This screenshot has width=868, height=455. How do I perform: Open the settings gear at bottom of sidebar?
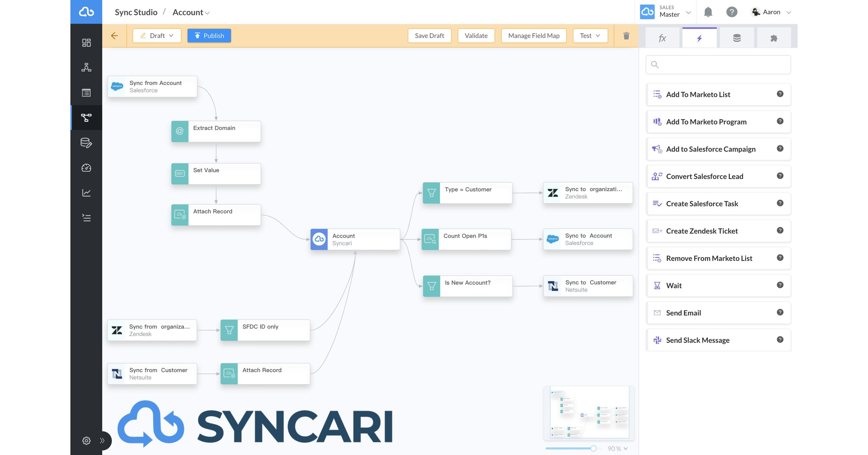point(86,441)
